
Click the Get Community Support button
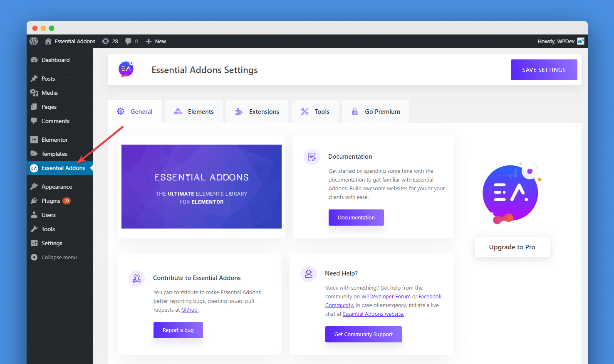click(363, 334)
